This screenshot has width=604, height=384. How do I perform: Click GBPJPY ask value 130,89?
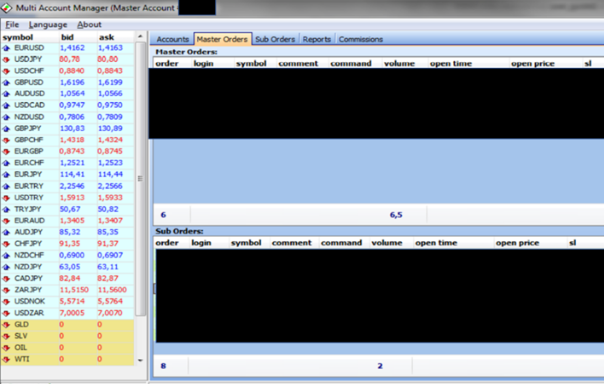tap(110, 129)
